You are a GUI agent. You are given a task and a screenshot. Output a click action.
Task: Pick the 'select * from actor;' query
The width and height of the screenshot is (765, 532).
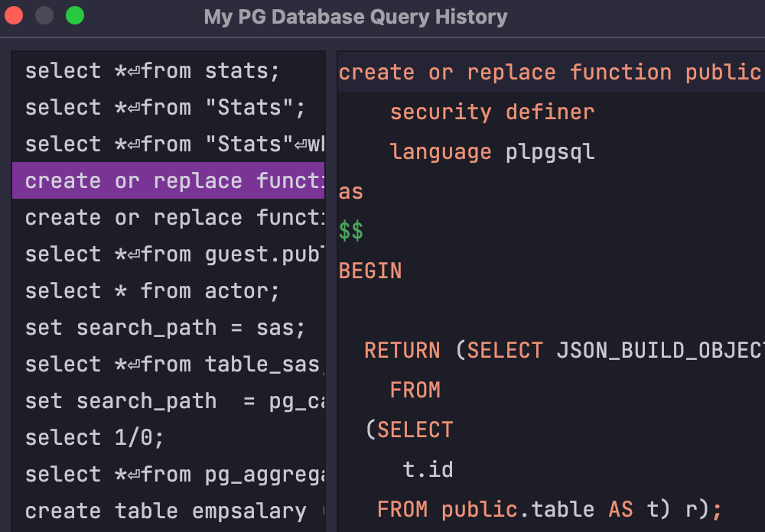coord(153,291)
